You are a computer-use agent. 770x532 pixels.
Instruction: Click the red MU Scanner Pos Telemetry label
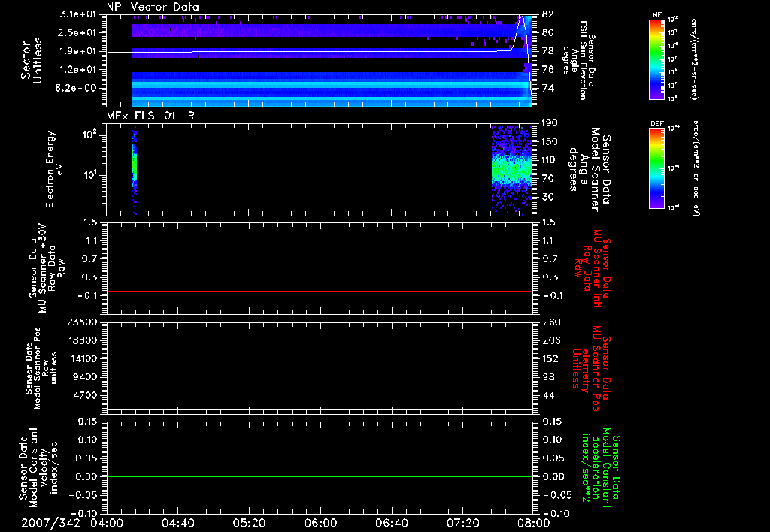click(591, 368)
